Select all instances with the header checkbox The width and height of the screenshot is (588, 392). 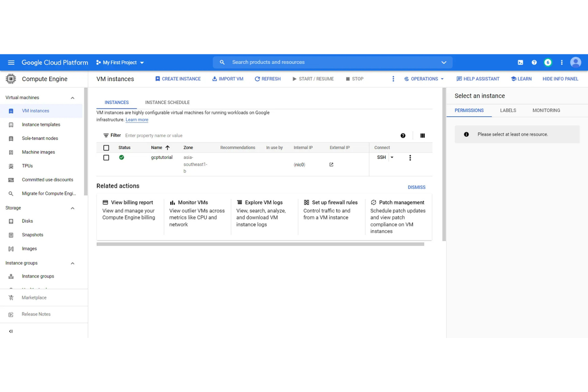coord(106,147)
